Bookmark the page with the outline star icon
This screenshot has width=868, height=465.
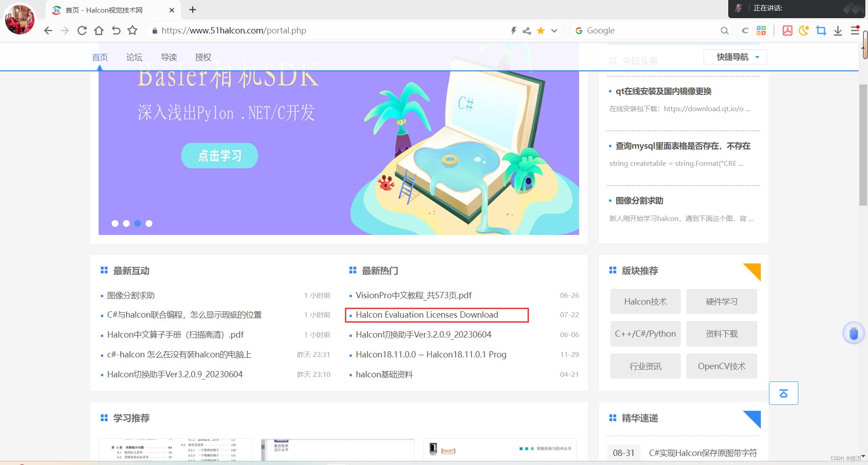132,30
